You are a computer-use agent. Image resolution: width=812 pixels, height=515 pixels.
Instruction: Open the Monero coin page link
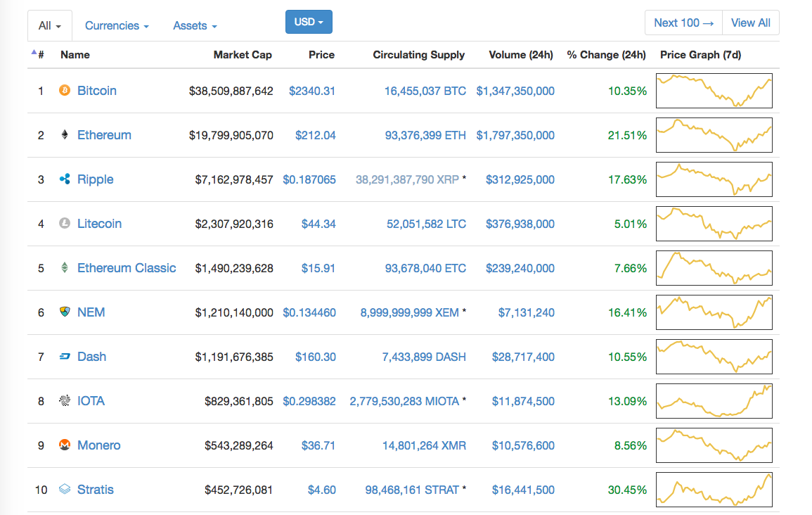pos(99,445)
